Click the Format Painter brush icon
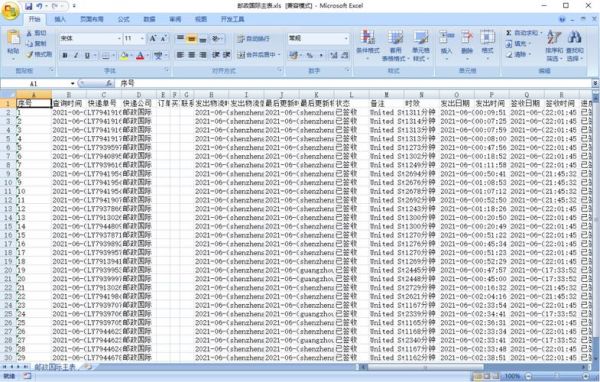600x382 pixels. [x=29, y=54]
